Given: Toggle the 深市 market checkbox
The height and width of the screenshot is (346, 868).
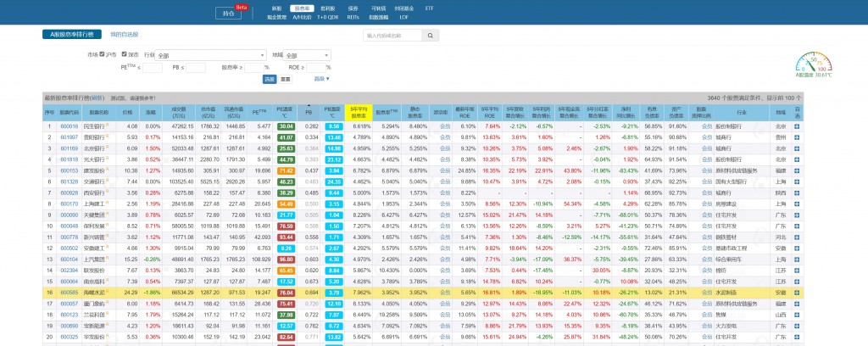Looking at the screenshot, I should click(124, 54).
